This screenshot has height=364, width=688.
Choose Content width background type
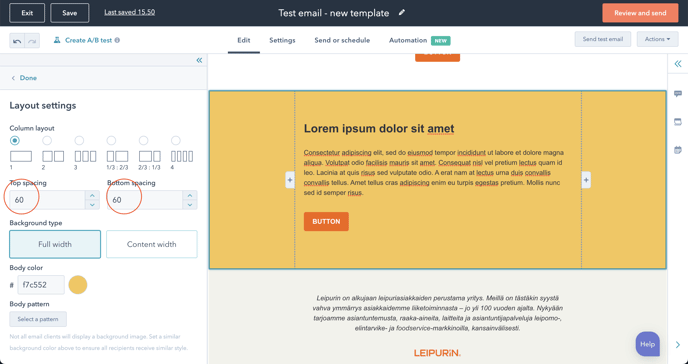[x=152, y=244]
